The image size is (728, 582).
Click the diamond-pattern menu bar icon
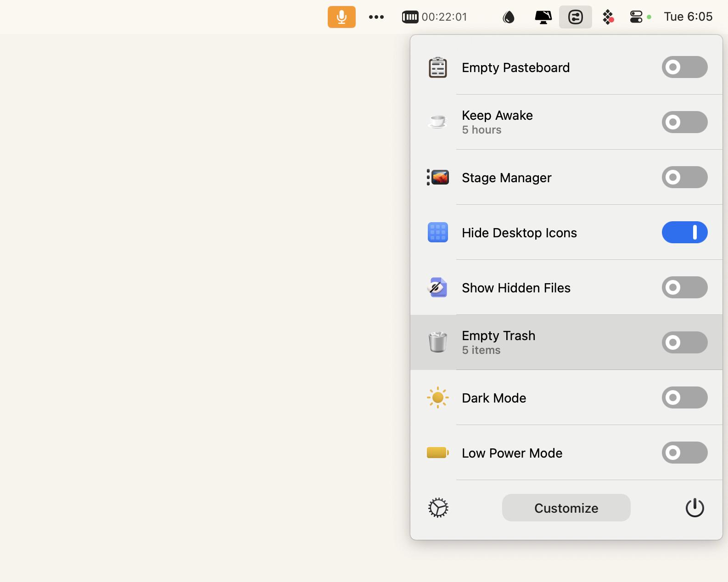point(608,17)
